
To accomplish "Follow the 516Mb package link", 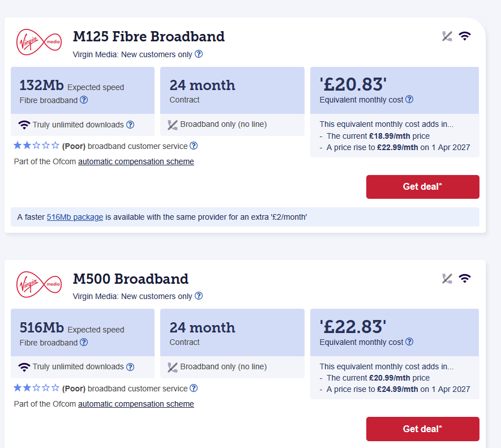I will click(x=75, y=217).
